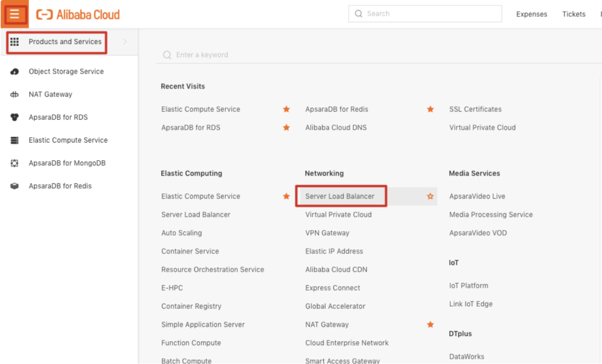
Task: Click the magnifier icon in top search box
Action: (359, 14)
